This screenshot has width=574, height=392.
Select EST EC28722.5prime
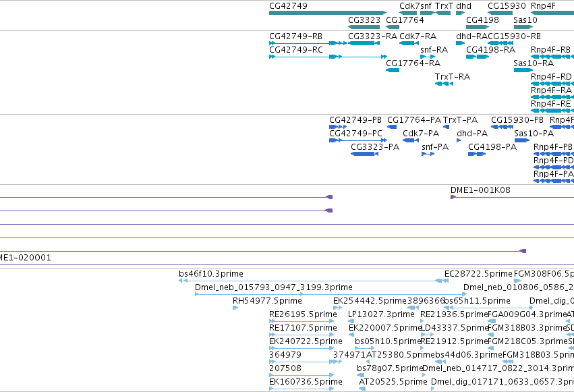coord(478,274)
